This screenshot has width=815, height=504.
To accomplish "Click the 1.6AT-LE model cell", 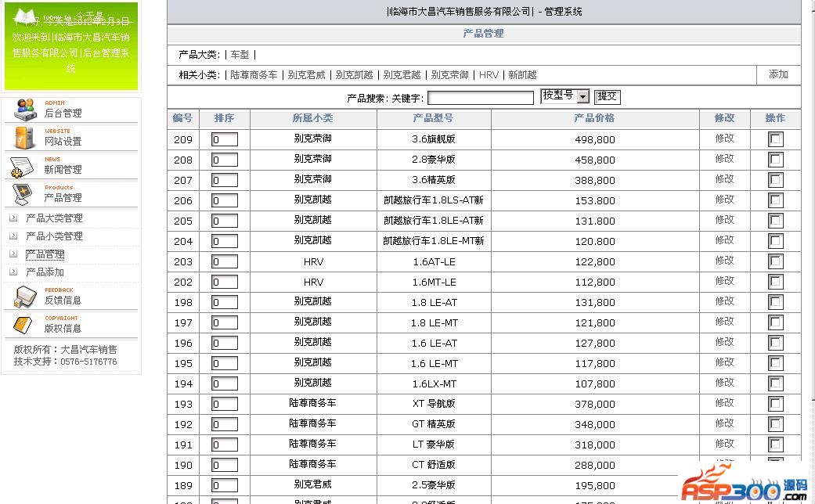I will click(434, 262).
